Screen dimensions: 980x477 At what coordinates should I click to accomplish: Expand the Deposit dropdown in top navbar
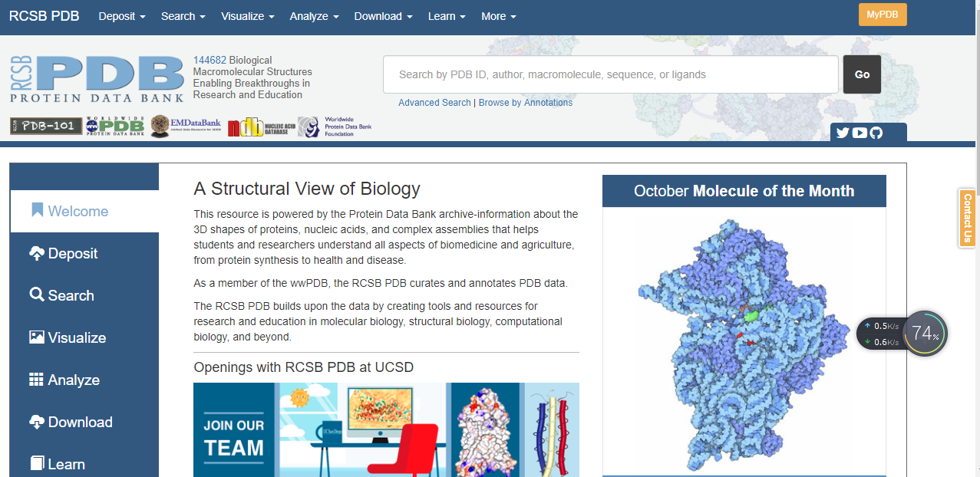[122, 16]
